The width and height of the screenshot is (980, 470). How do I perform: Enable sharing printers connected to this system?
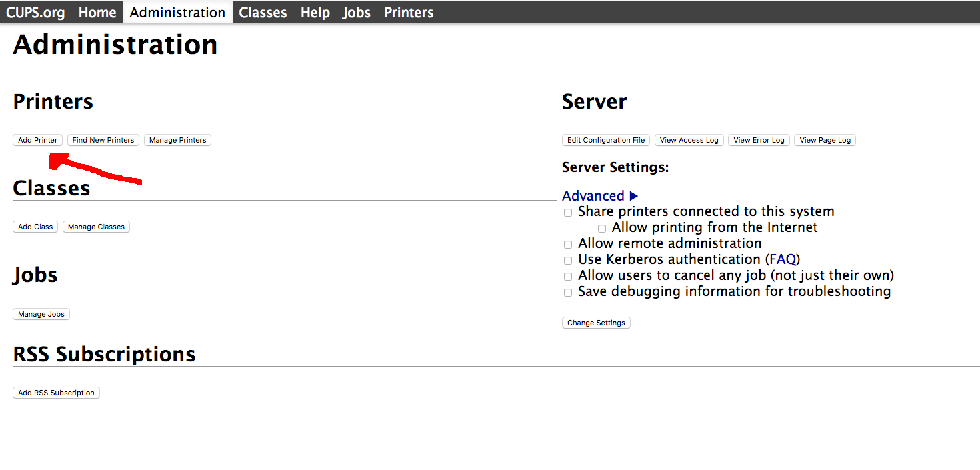567,212
